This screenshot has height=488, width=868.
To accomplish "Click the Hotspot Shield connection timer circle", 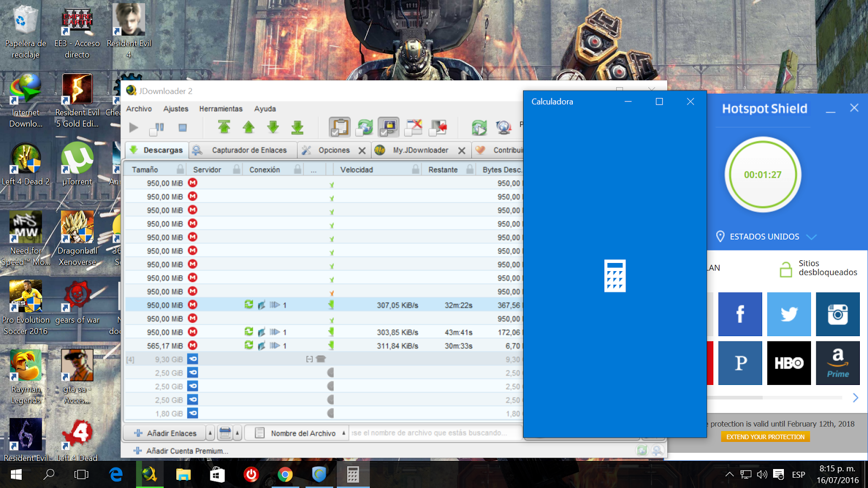I will coord(763,175).
